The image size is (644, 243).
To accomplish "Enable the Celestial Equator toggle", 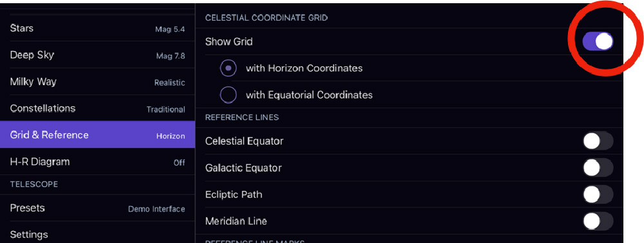I will 598,141.
